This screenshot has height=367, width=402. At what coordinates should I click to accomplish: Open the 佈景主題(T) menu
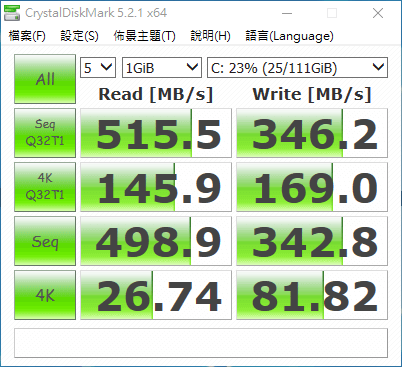[144, 36]
